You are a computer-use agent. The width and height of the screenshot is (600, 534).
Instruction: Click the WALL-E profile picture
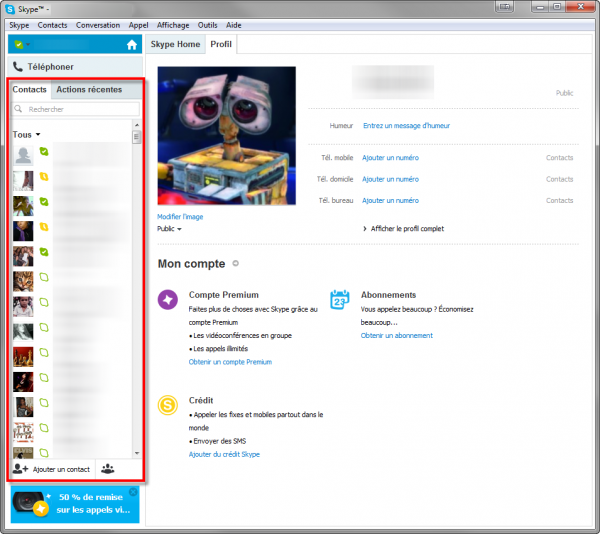(x=227, y=136)
